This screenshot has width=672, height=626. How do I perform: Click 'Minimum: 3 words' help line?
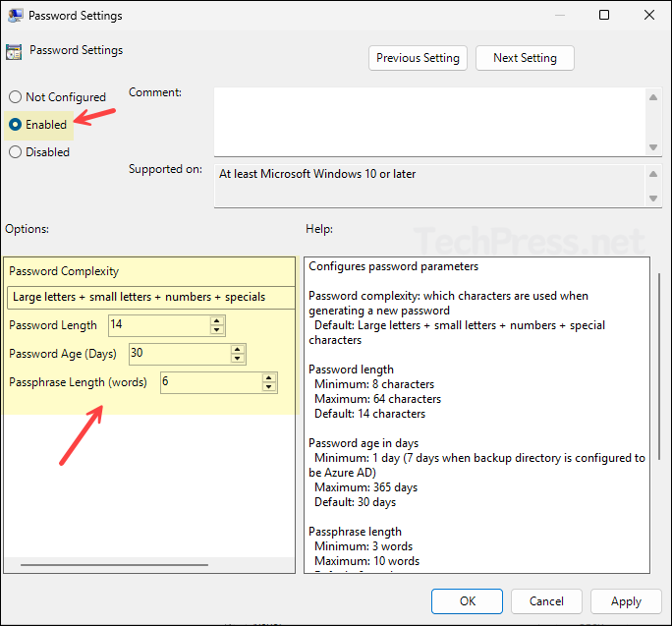(364, 546)
